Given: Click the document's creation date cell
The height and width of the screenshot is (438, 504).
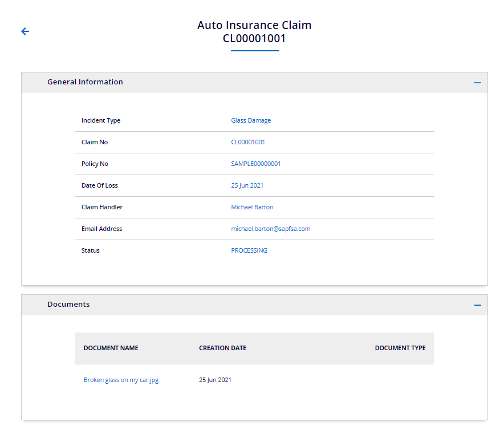Looking at the screenshot, I should (215, 380).
